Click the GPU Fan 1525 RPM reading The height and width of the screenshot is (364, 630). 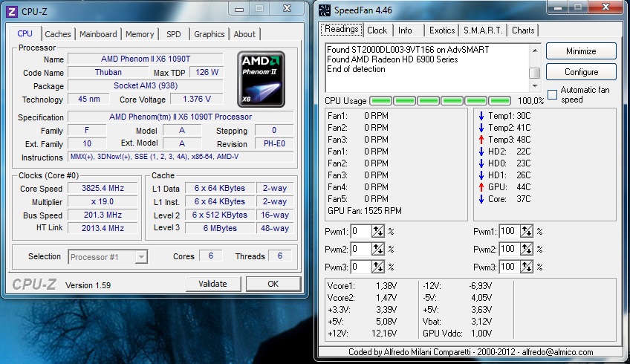pos(365,211)
